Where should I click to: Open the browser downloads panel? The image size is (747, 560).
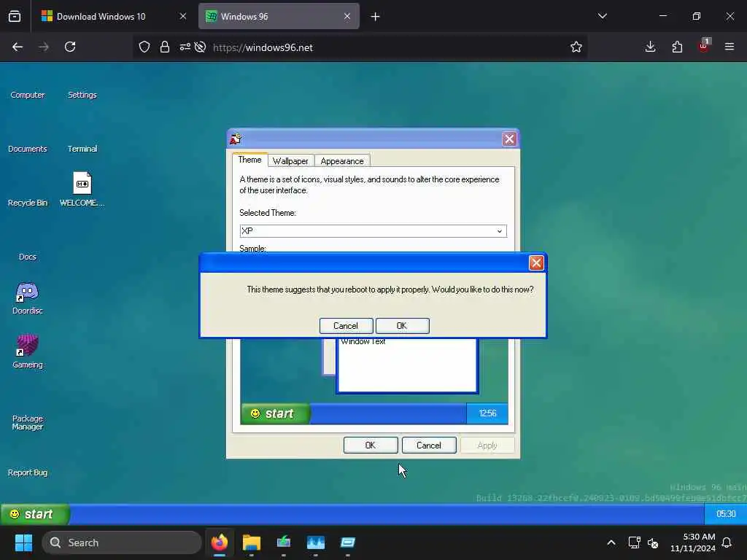650,47
